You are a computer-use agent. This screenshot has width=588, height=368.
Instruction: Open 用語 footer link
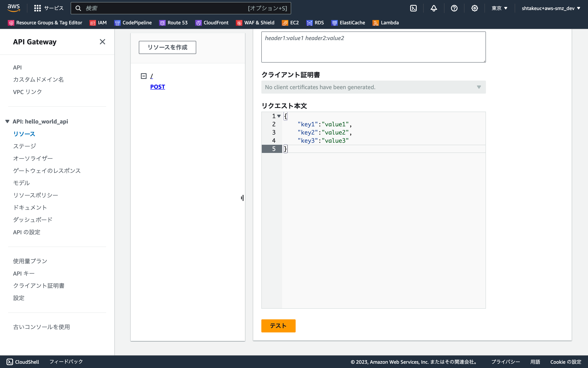pos(535,362)
